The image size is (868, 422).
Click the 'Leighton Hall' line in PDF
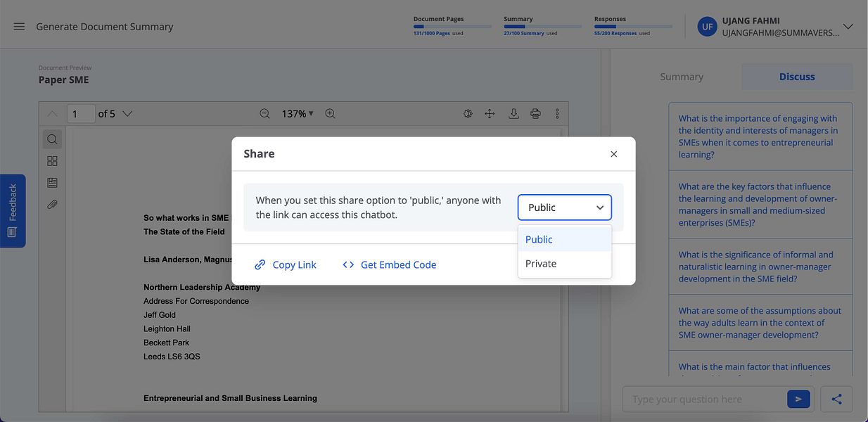click(x=167, y=328)
